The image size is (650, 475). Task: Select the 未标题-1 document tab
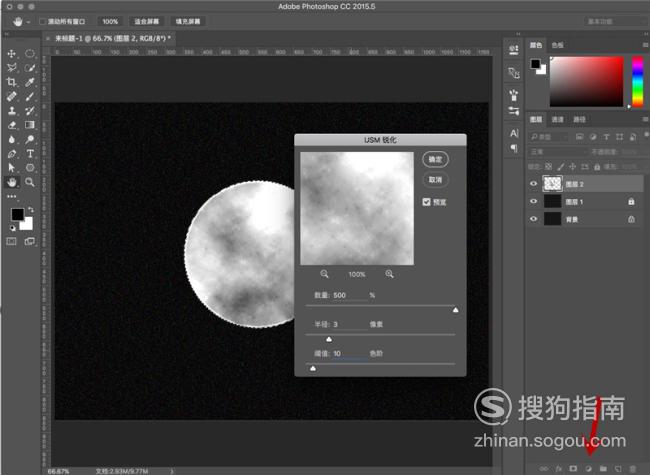tap(112, 39)
